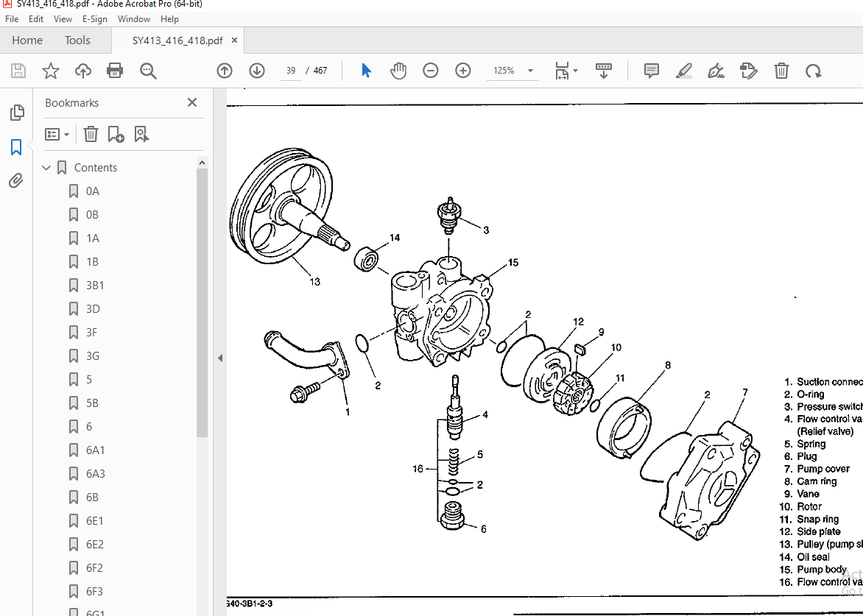The height and width of the screenshot is (616, 863).
Task: Collapse the Contents bookmark tree
Action: [46, 168]
